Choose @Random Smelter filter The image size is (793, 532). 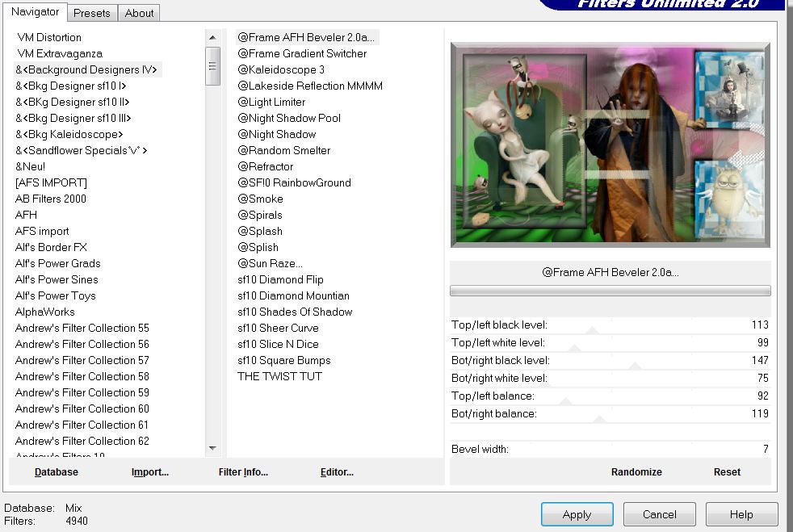coord(283,151)
